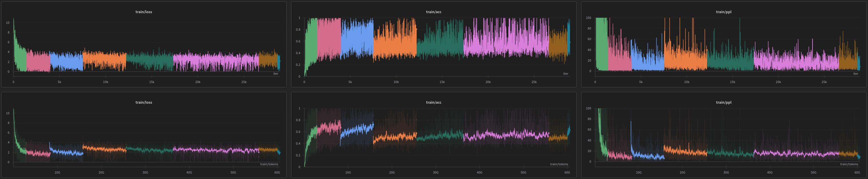Click 'train/tokens' axis label in smoothed loss chart
Viewport: 868px width, 179px height.
click(x=269, y=164)
